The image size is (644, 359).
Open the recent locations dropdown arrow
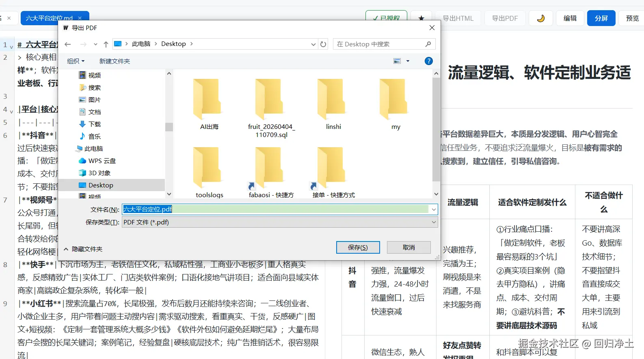coord(95,44)
